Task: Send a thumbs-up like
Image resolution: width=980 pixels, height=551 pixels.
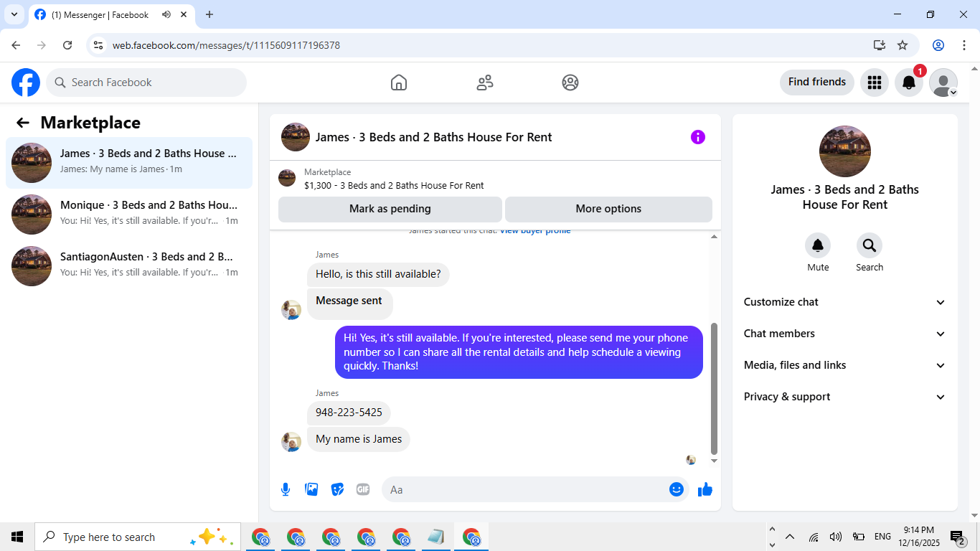Action: (705, 489)
